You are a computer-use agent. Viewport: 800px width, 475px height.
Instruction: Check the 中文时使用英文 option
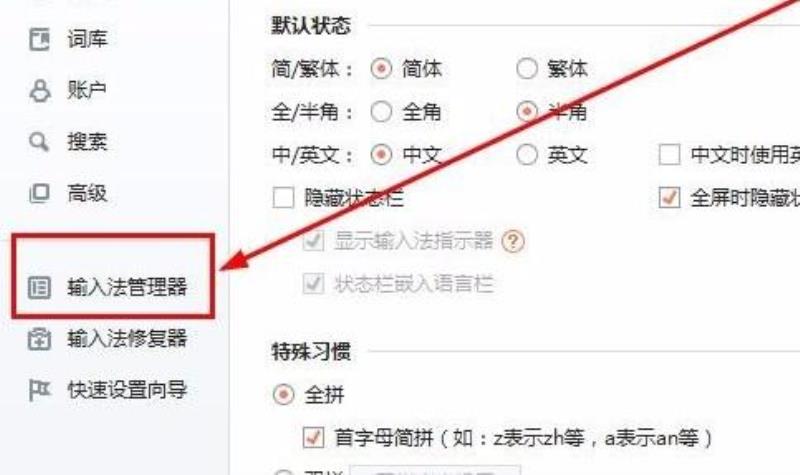669,155
